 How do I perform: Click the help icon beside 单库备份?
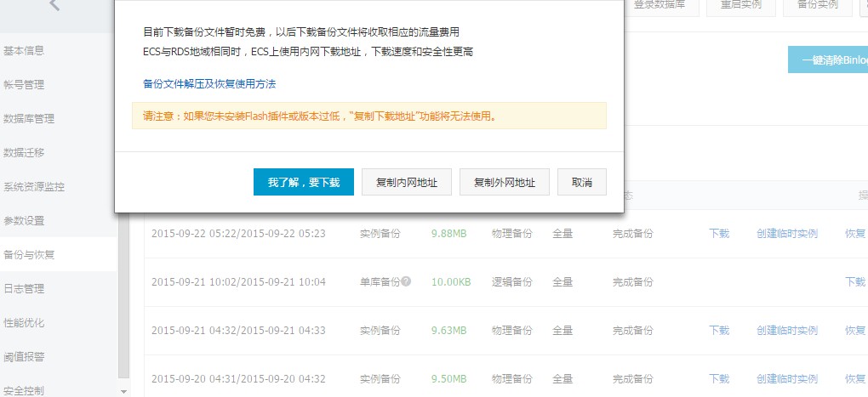[x=406, y=281]
